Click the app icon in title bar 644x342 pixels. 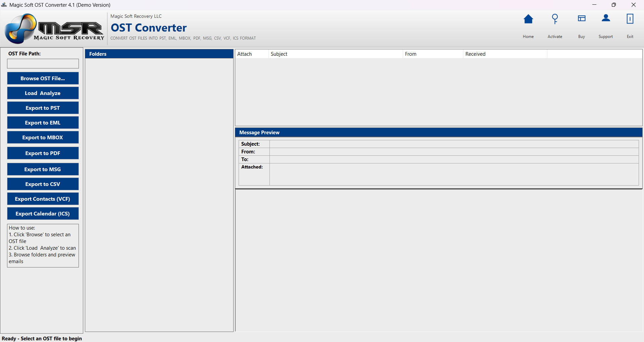point(4,5)
